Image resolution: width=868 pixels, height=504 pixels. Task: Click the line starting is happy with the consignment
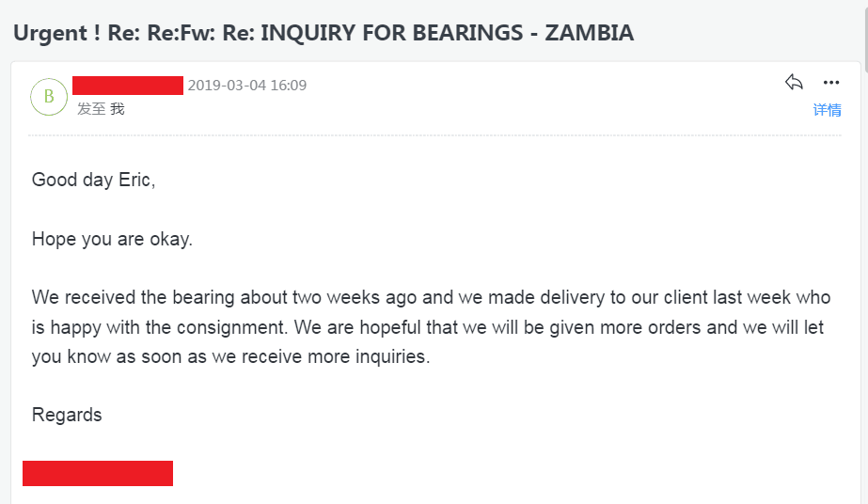pos(428,327)
